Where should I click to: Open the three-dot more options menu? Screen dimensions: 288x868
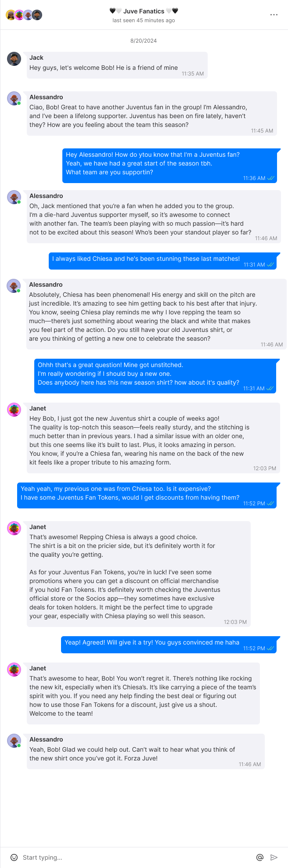point(274,14)
